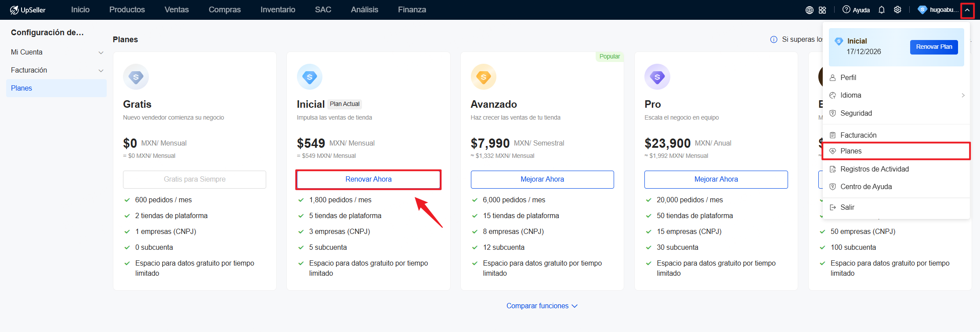Click the UpSeller logo

pyautogui.click(x=28, y=10)
